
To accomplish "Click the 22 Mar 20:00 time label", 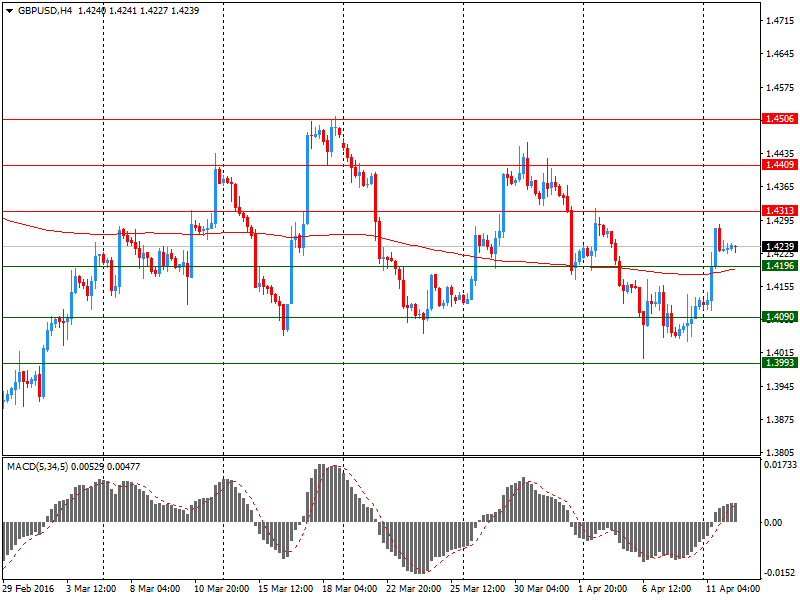I will [414, 589].
